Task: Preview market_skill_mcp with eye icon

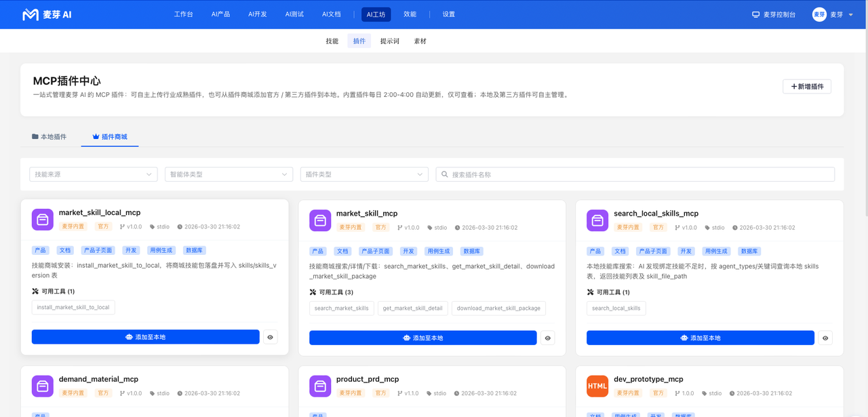Action: (548, 338)
